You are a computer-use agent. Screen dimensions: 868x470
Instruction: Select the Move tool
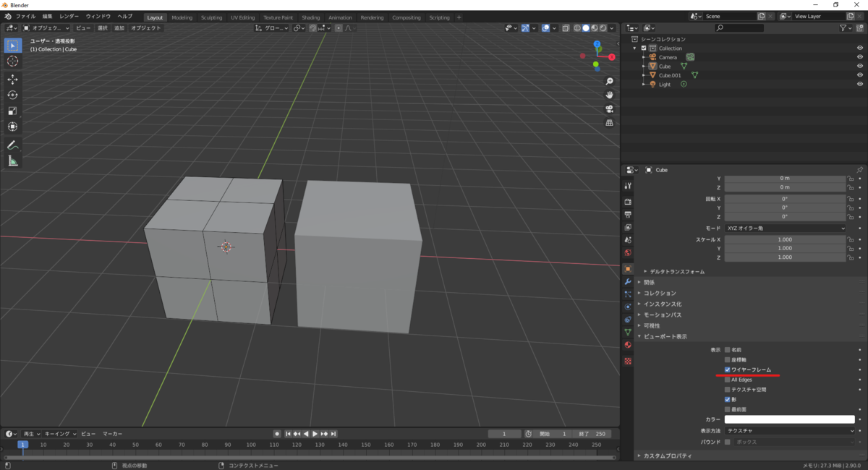(x=13, y=80)
